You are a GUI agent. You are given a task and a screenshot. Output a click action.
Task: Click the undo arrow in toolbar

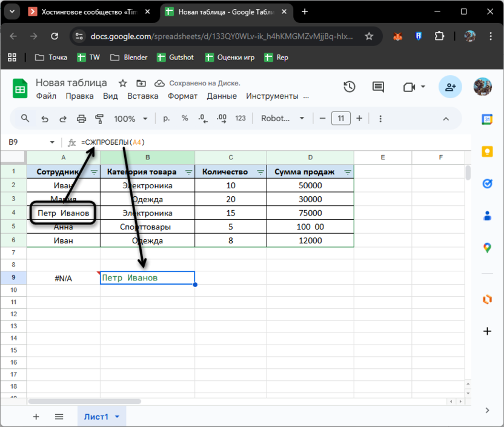click(44, 119)
